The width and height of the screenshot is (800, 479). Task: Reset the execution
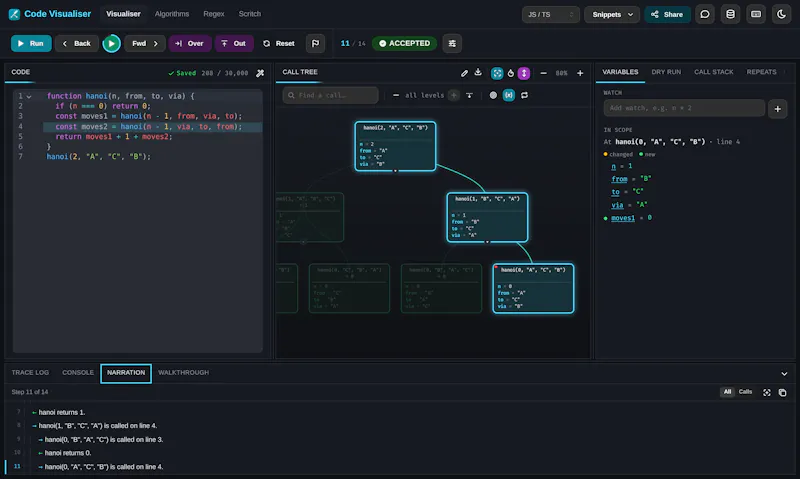(279, 43)
